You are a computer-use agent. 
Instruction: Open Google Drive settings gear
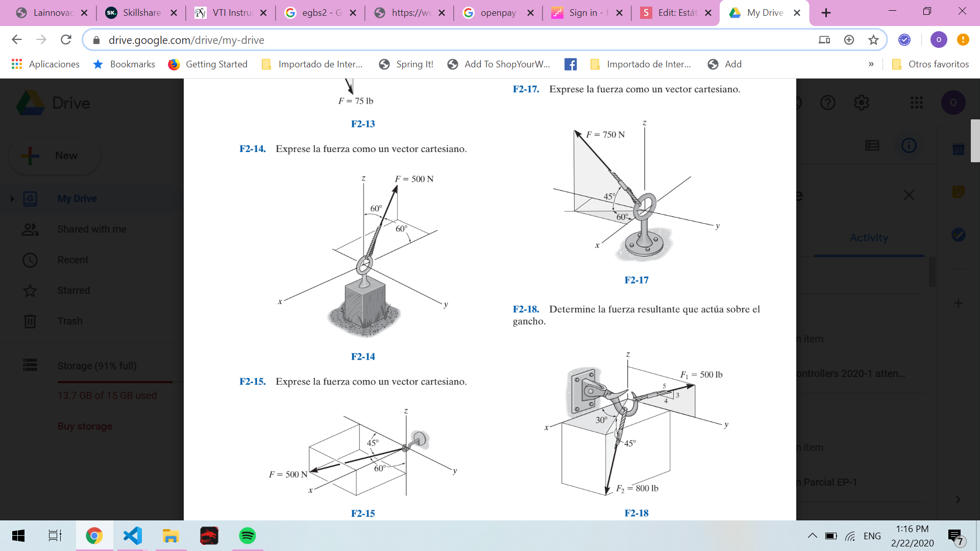pyautogui.click(x=861, y=103)
